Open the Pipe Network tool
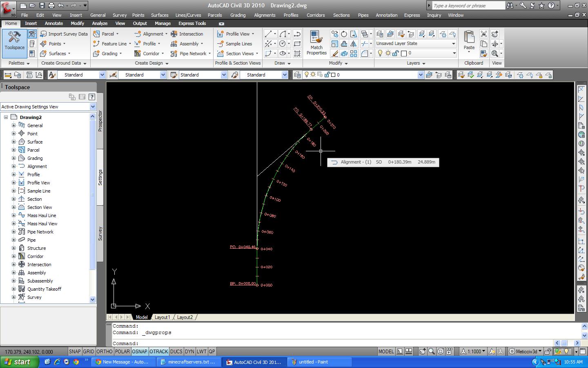Viewport: 588px width, 368px height. tap(190, 54)
